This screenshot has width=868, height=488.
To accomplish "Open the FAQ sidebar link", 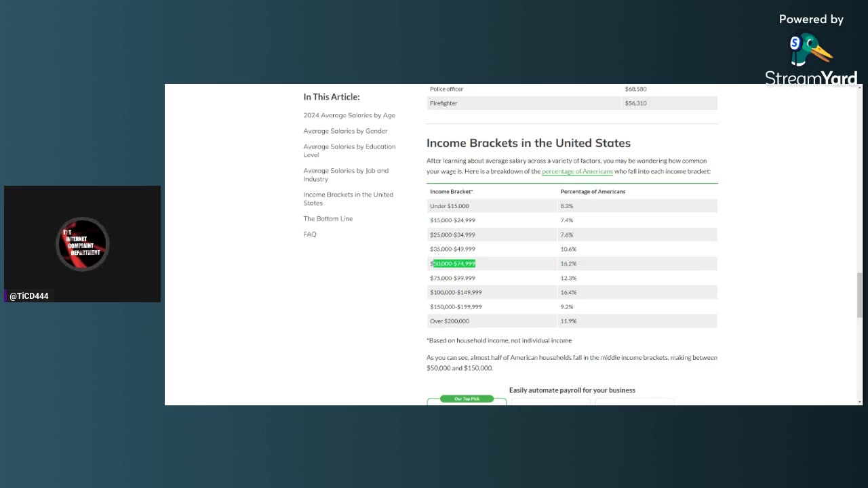I will pyautogui.click(x=309, y=234).
